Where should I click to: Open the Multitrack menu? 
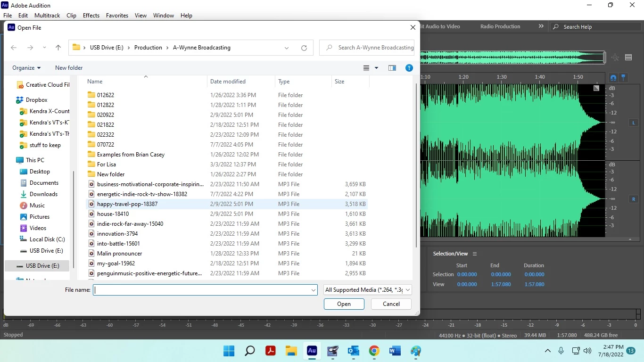(x=47, y=16)
